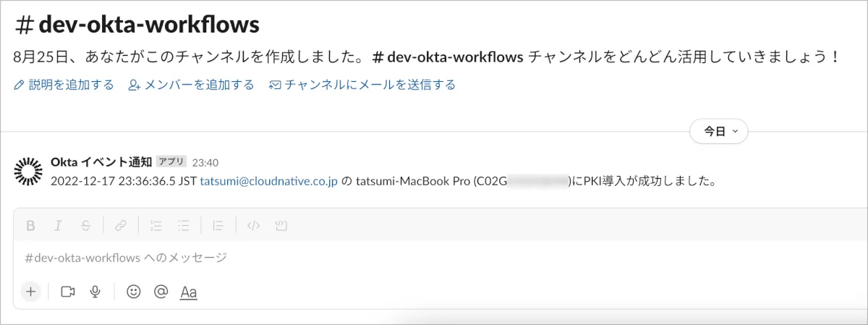Viewport: 868px width, 325px height.
Task: Click the アプリ badge label
Action: click(x=171, y=162)
